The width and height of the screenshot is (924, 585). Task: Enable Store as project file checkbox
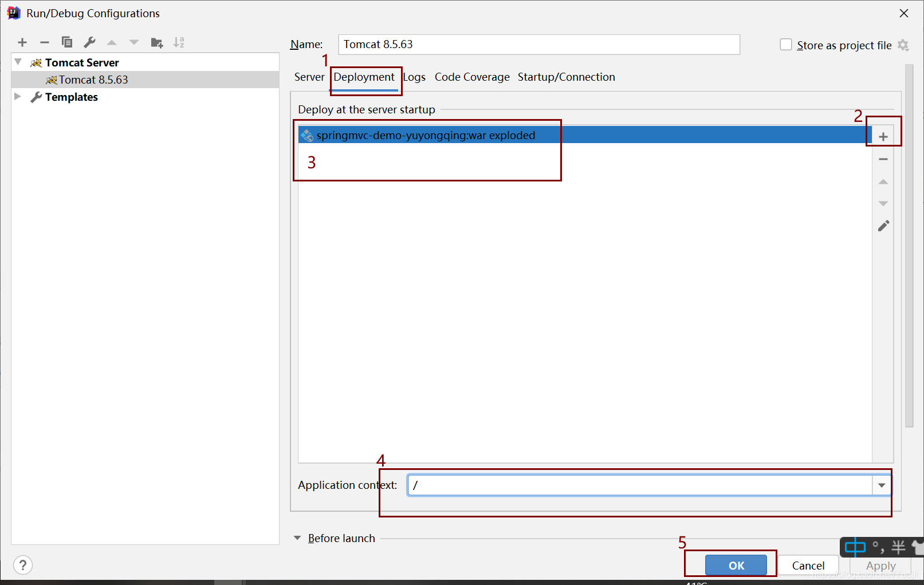[786, 45]
